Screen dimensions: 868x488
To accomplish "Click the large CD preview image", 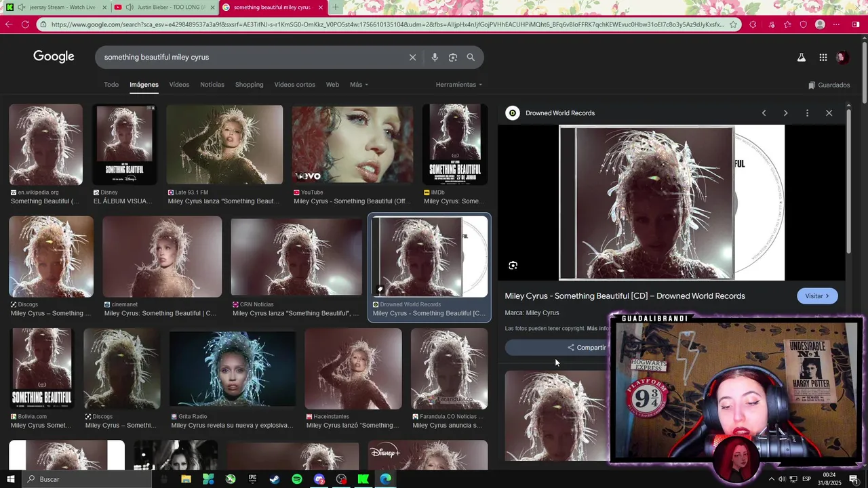I will pyautogui.click(x=671, y=203).
